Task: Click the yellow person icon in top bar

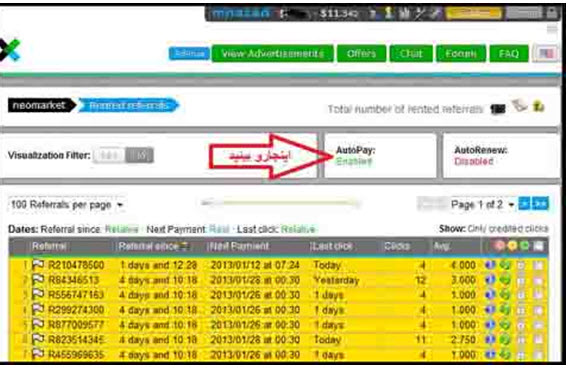Action: point(389,13)
